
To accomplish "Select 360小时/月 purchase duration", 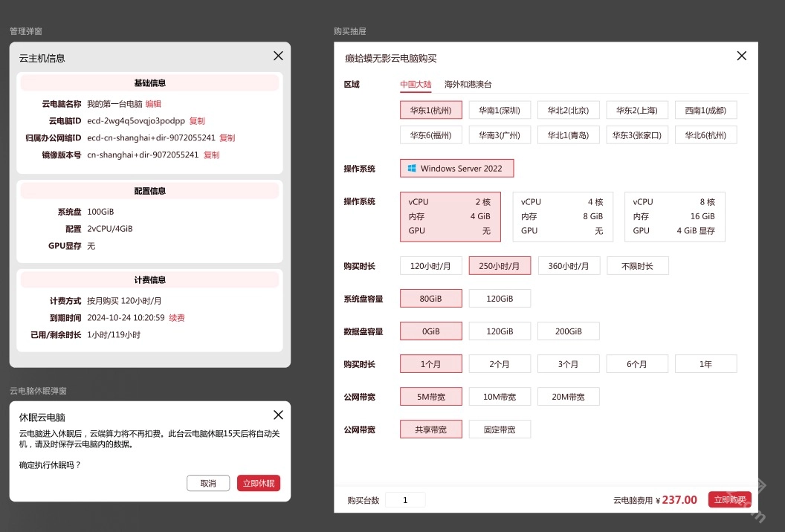I will (x=568, y=266).
